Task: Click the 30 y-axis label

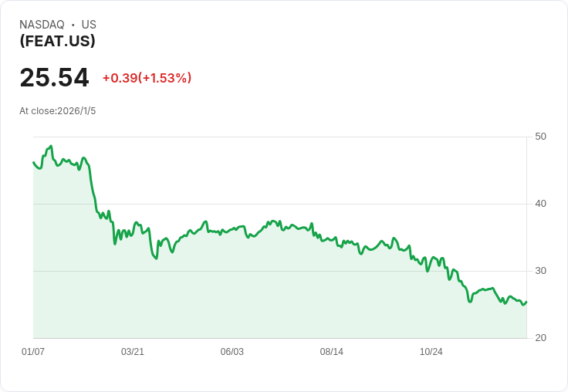Action: click(540, 271)
